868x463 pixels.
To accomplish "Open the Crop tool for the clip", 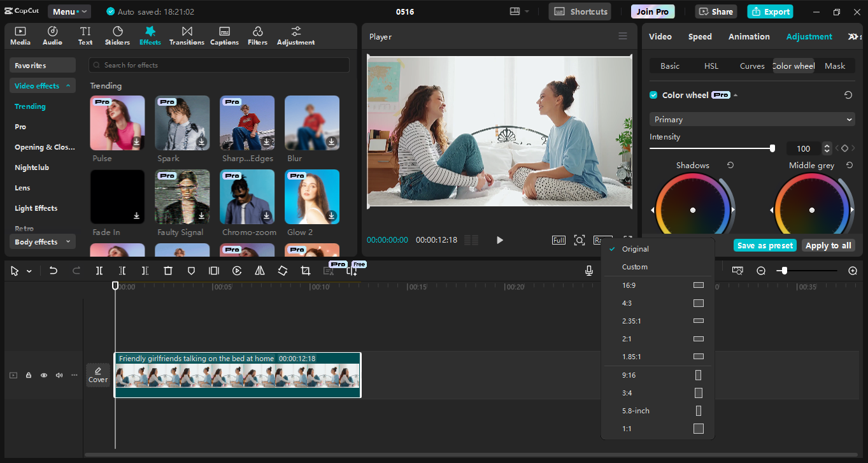I will point(305,270).
